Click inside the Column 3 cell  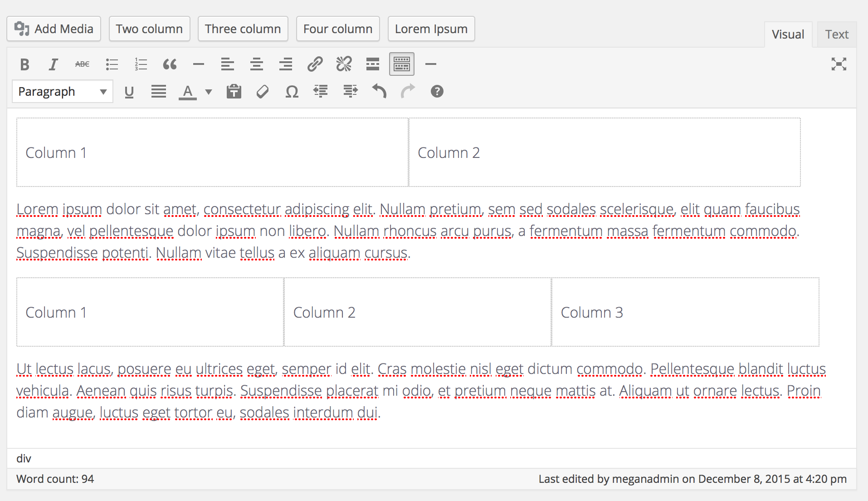[685, 312]
